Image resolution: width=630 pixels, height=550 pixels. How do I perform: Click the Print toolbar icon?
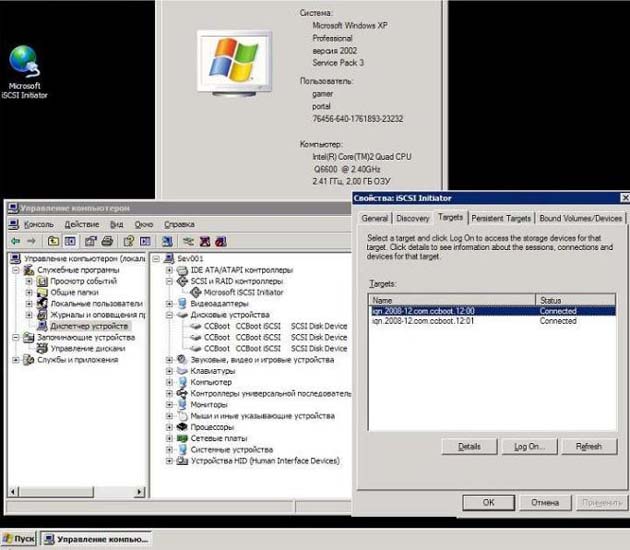(x=107, y=241)
